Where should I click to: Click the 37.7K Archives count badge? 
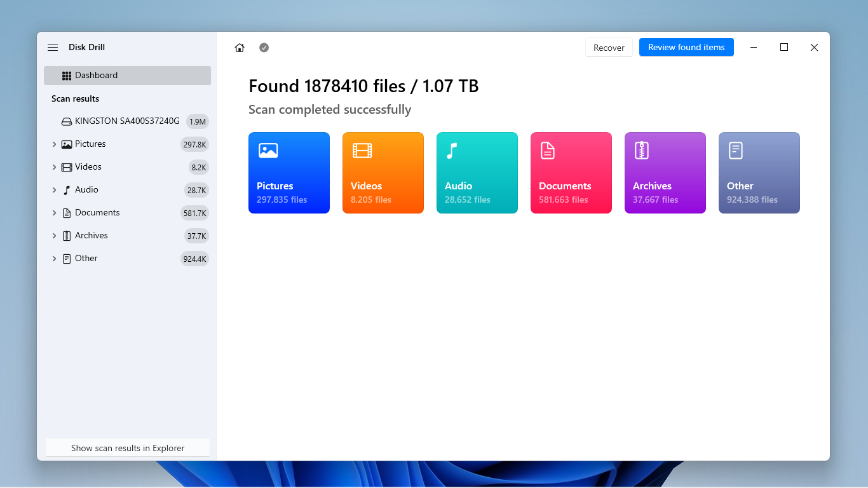(196, 236)
